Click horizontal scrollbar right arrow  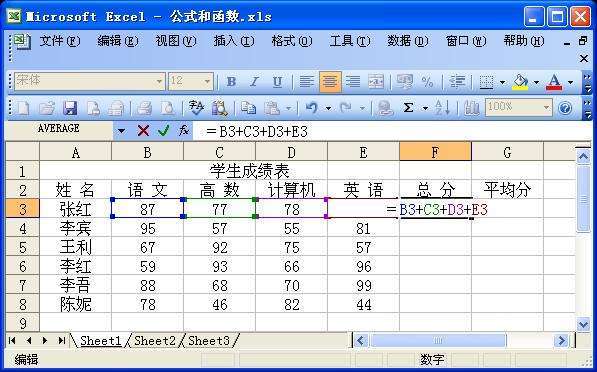[x=561, y=340]
